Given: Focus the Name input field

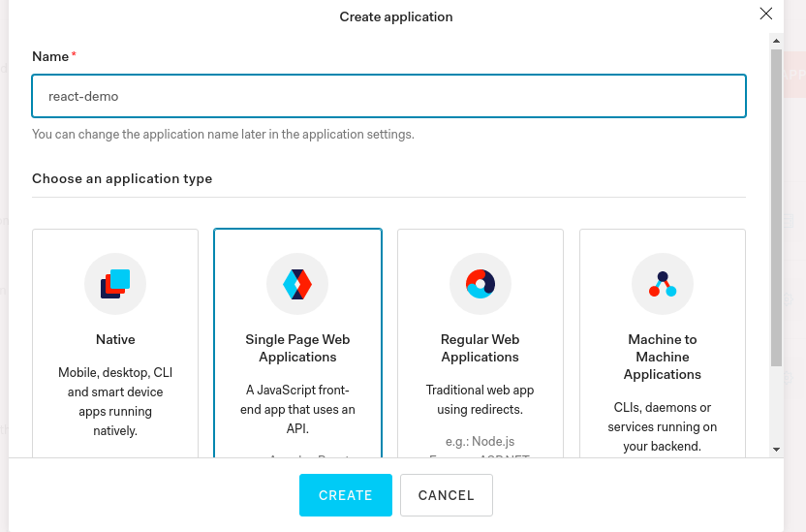Looking at the screenshot, I should 388,96.
